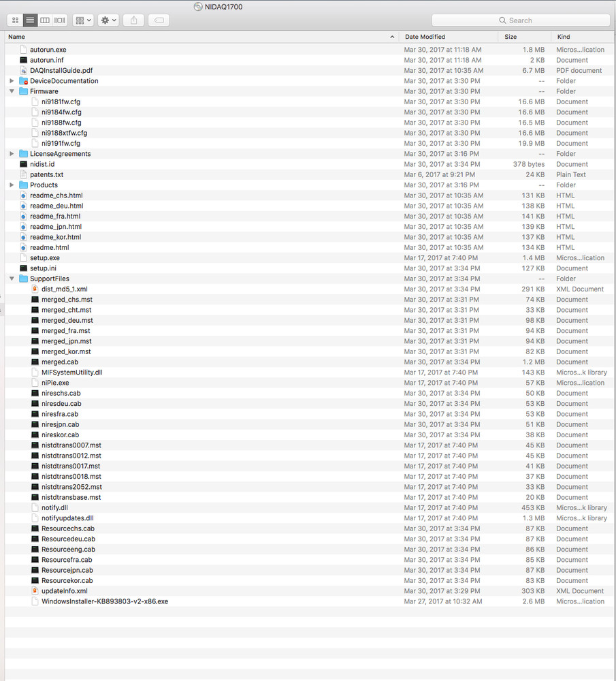Image resolution: width=616 pixels, height=681 pixels.
Task: Click the Firmware folder icon
Action: 23,91
